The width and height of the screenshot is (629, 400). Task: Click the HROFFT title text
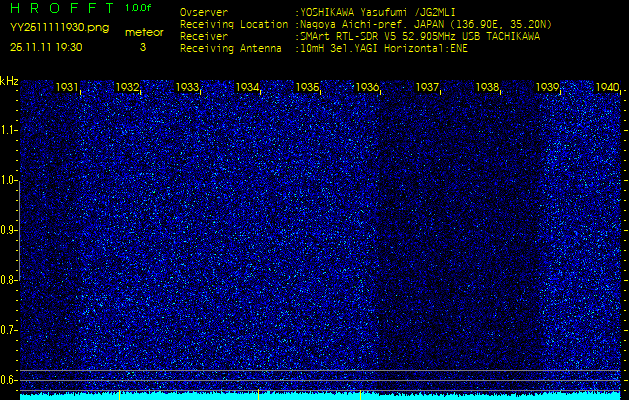click(x=62, y=8)
